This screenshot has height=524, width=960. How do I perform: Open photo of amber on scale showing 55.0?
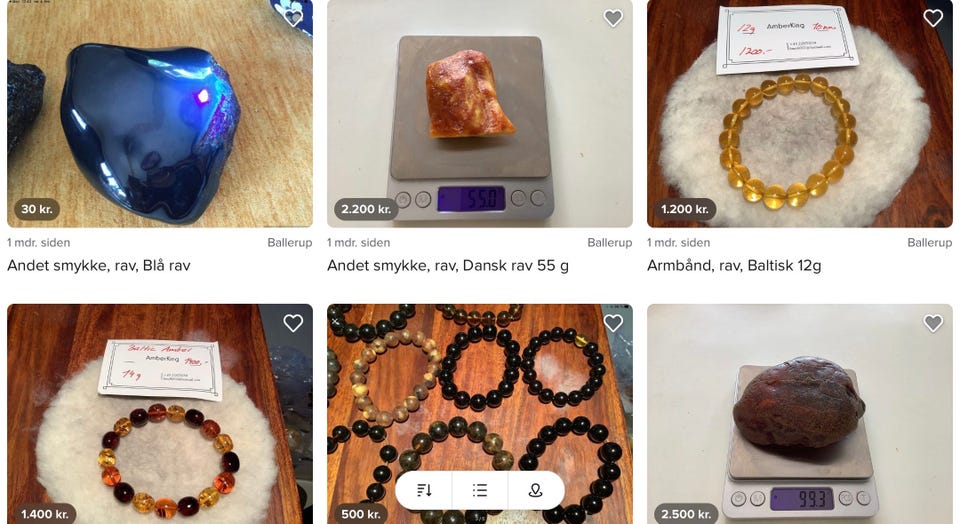pos(479,114)
